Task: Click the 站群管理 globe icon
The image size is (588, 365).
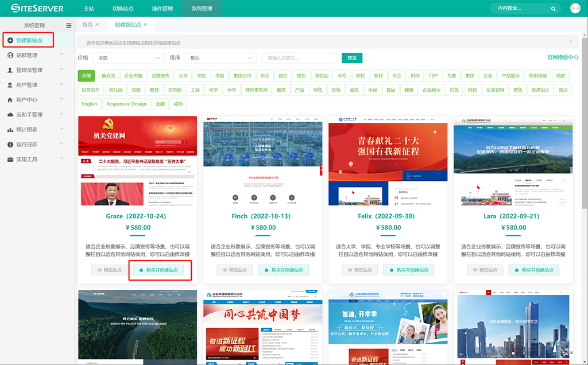Action: tap(11, 55)
